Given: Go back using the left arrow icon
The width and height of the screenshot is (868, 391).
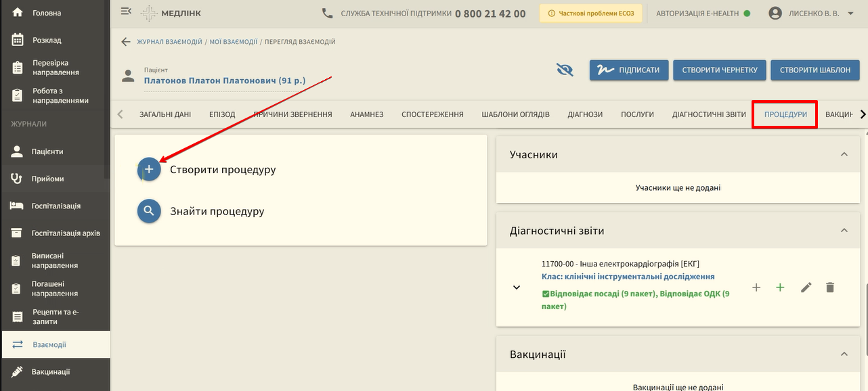Looking at the screenshot, I should point(125,42).
